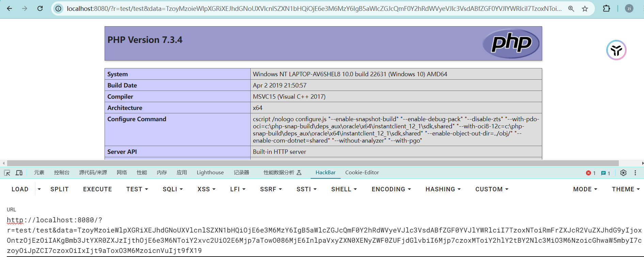Activate the DevTools inspect element picker

7,173
